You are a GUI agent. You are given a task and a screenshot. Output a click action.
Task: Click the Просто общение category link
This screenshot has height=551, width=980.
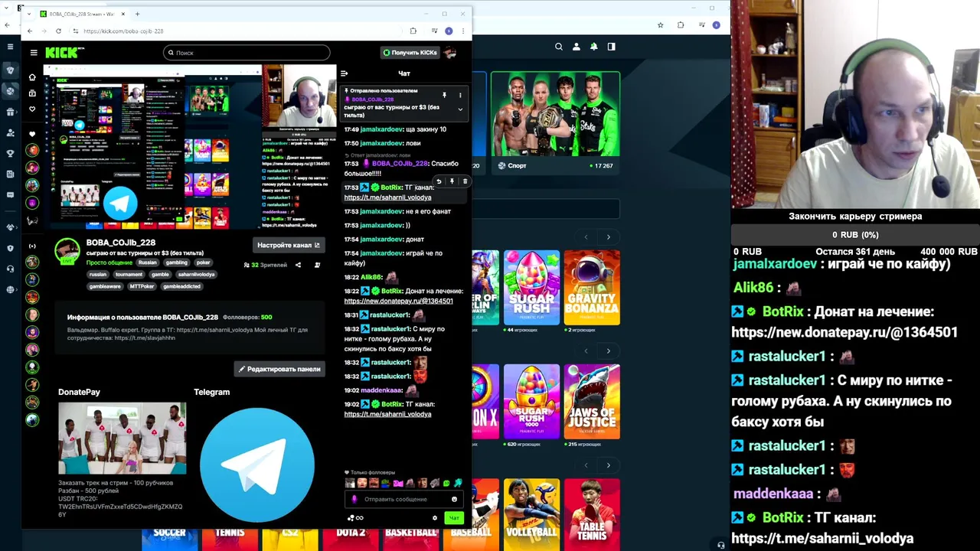click(x=109, y=262)
